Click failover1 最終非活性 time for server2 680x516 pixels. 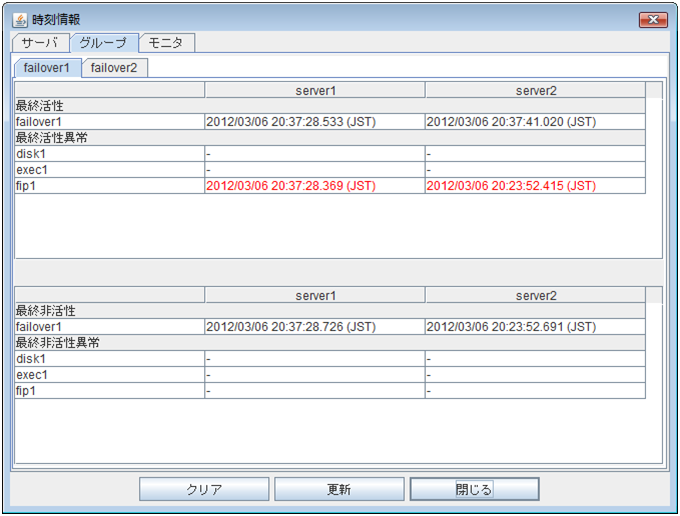pos(511,327)
